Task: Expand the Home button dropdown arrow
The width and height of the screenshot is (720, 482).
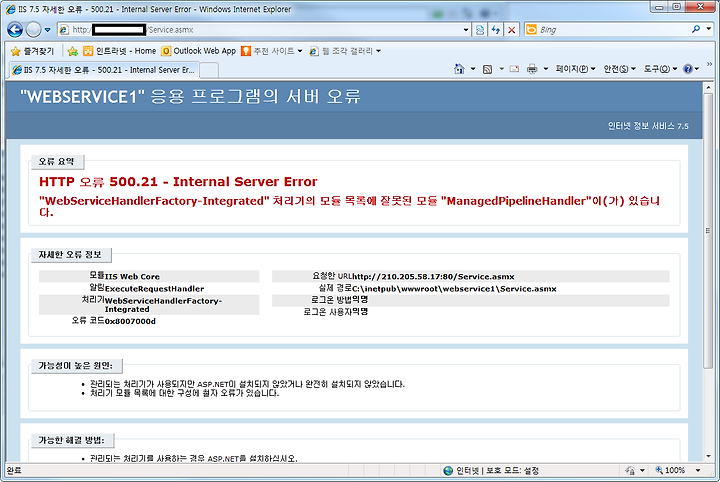Action: (x=473, y=69)
